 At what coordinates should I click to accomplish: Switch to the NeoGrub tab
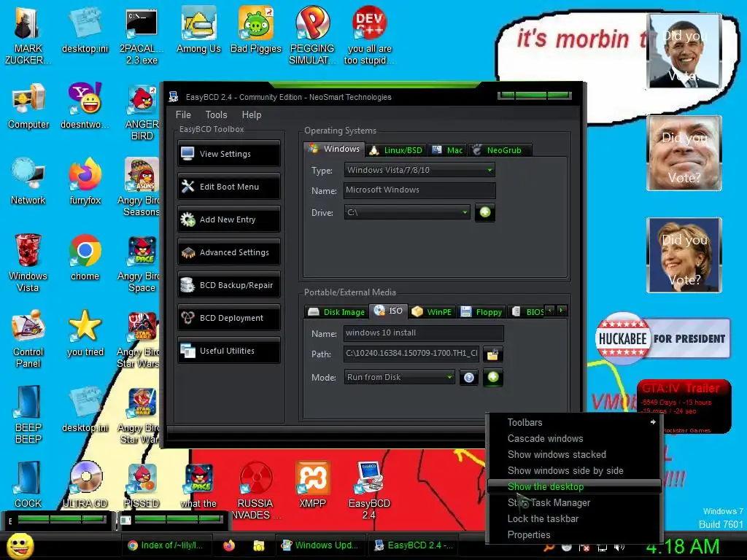pyautogui.click(x=500, y=150)
